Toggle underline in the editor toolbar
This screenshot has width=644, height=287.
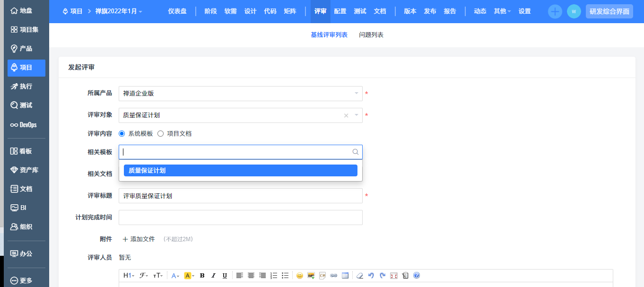(x=225, y=276)
